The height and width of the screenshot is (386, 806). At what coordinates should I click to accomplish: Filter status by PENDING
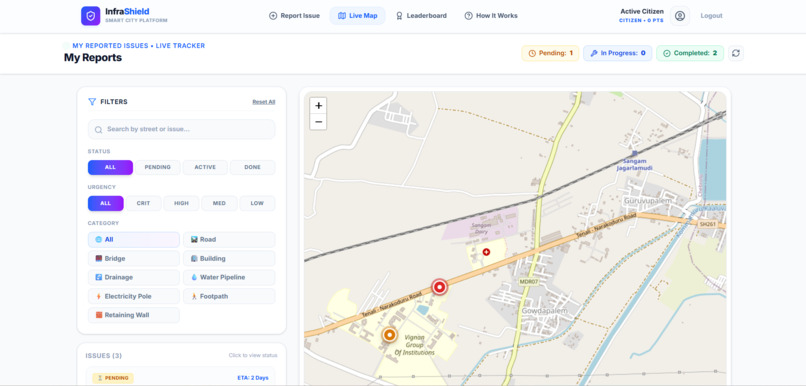pyautogui.click(x=158, y=168)
